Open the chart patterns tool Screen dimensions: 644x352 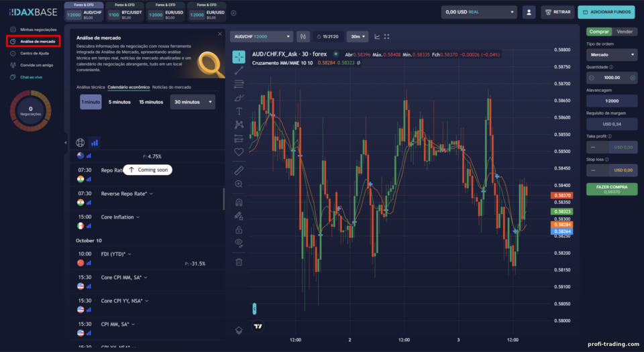click(x=239, y=124)
